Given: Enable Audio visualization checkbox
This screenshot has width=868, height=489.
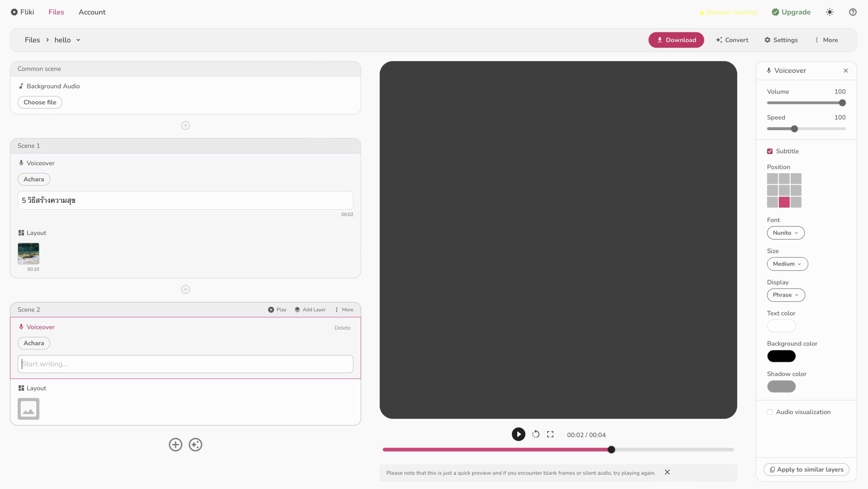Looking at the screenshot, I should pos(770,412).
